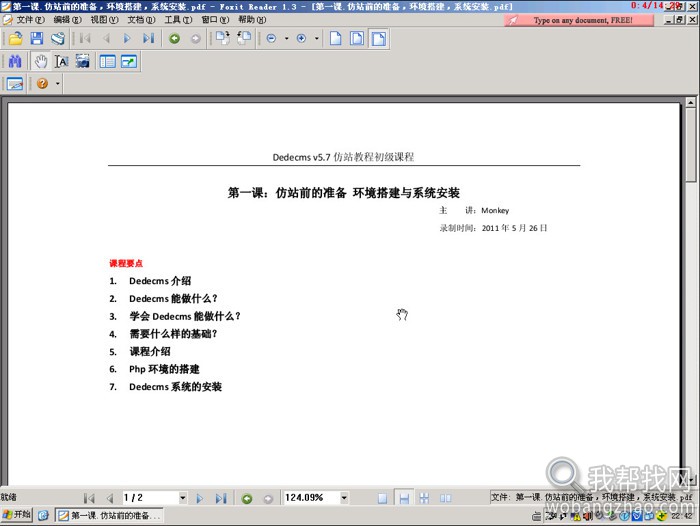The height and width of the screenshot is (526, 700).
Task: Go to first page via top toolbar
Action: coord(85,38)
